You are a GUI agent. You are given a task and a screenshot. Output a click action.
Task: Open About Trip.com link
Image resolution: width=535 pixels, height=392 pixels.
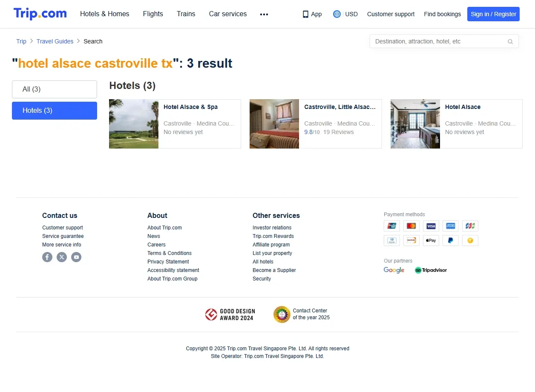[x=164, y=228]
